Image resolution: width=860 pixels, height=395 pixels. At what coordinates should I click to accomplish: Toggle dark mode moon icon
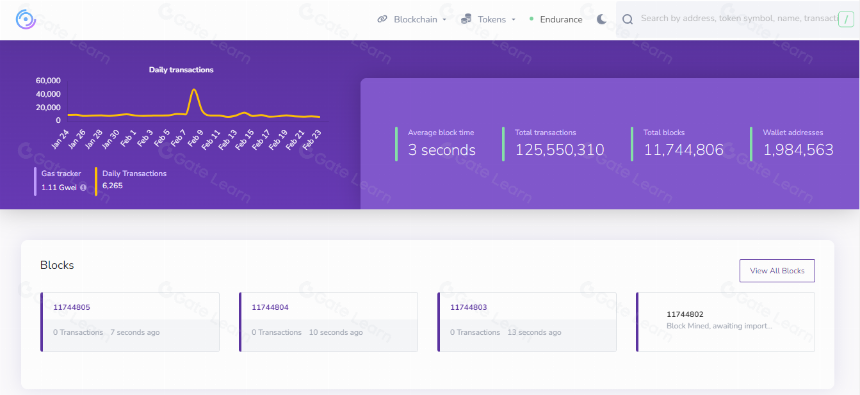[x=602, y=19]
